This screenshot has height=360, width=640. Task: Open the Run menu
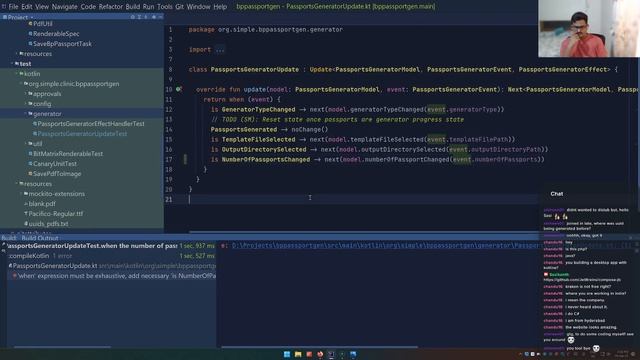click(149, 7)
